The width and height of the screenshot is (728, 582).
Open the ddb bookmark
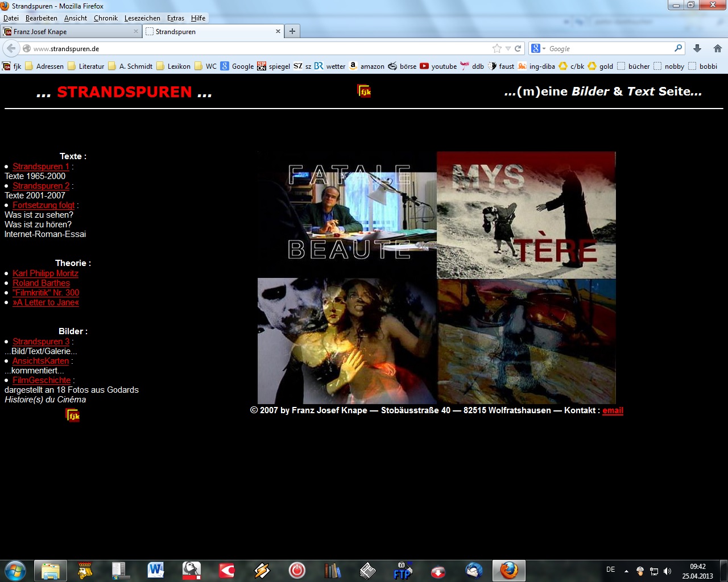[472, 66]
